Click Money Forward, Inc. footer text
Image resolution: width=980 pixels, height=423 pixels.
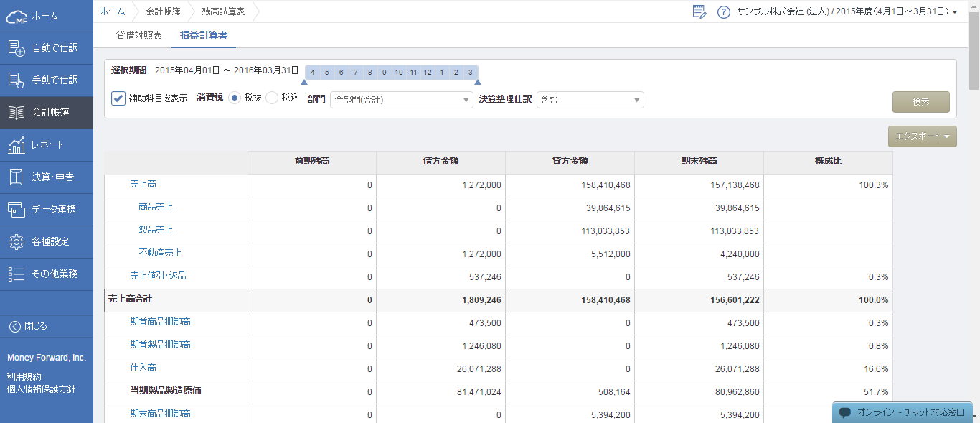47,358
